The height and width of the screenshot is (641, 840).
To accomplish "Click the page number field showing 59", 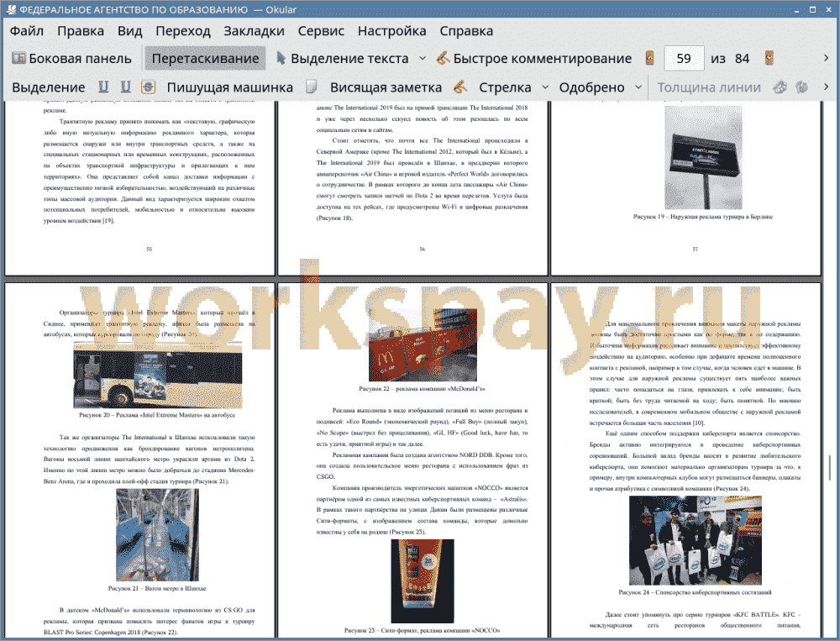I will click(684, 59).
